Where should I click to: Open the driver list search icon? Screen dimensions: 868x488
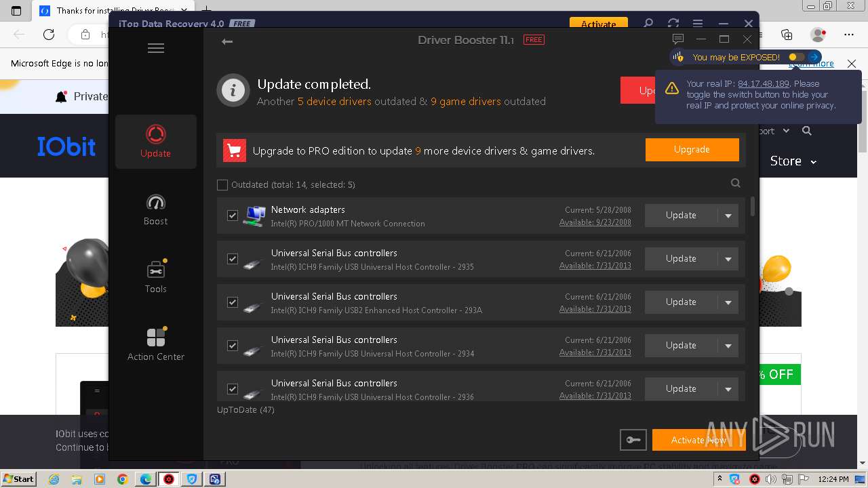(x=736, y=183)
